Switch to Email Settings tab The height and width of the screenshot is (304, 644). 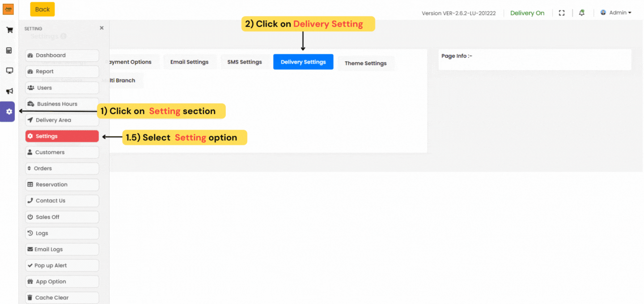[x=189, y=62]
